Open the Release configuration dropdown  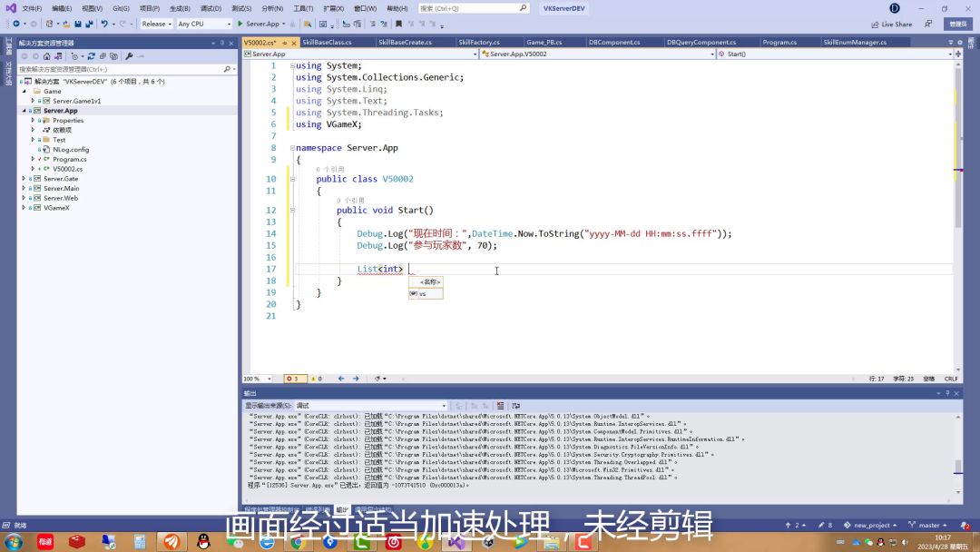click(x=156, y=24)
